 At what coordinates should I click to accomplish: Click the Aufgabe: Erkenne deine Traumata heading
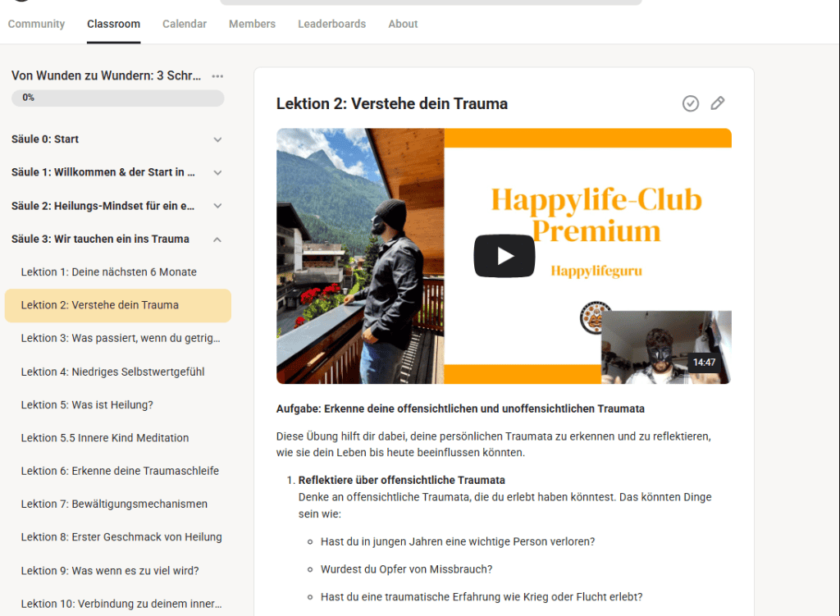click(x=460, y=409)
